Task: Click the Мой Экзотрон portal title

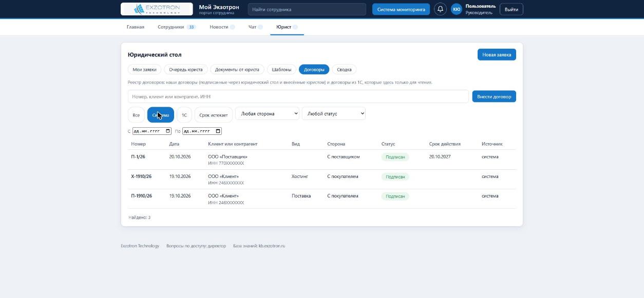Action: 219,7
